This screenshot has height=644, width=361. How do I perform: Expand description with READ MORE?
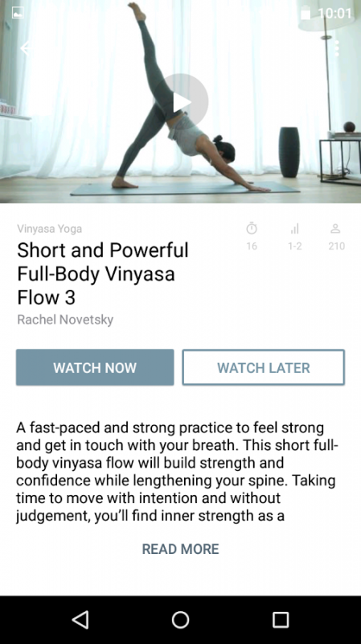[180, 549]
